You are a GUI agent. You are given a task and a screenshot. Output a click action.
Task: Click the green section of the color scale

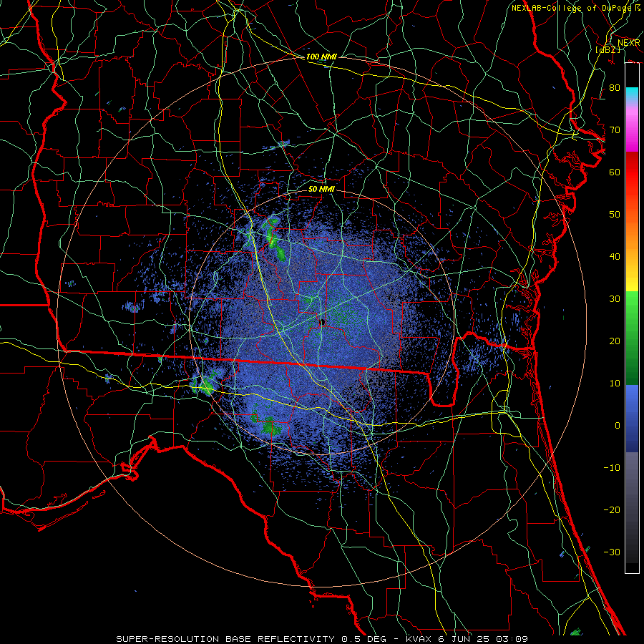(632, 338)
